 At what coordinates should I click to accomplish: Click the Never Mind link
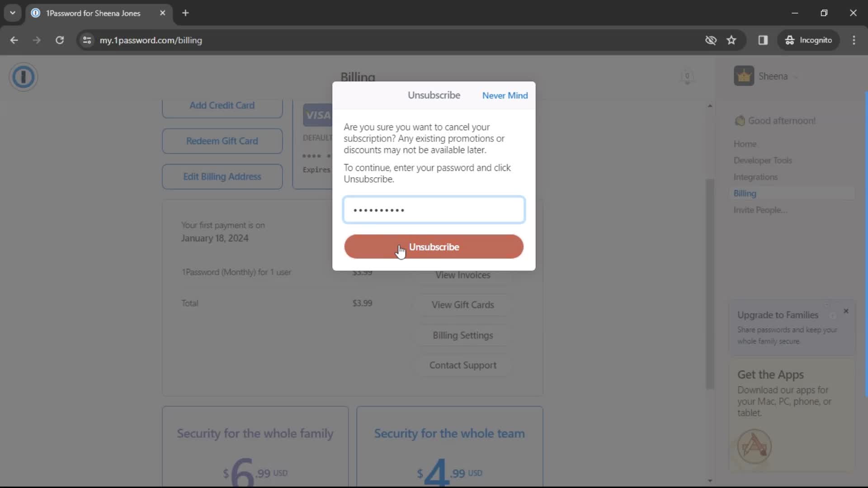[x=505, y=95]
